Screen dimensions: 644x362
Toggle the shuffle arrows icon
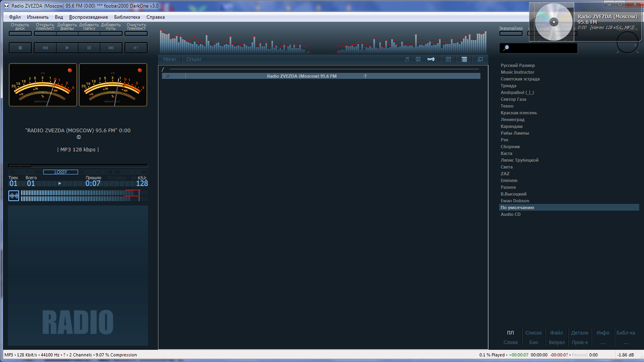(431, 59)
